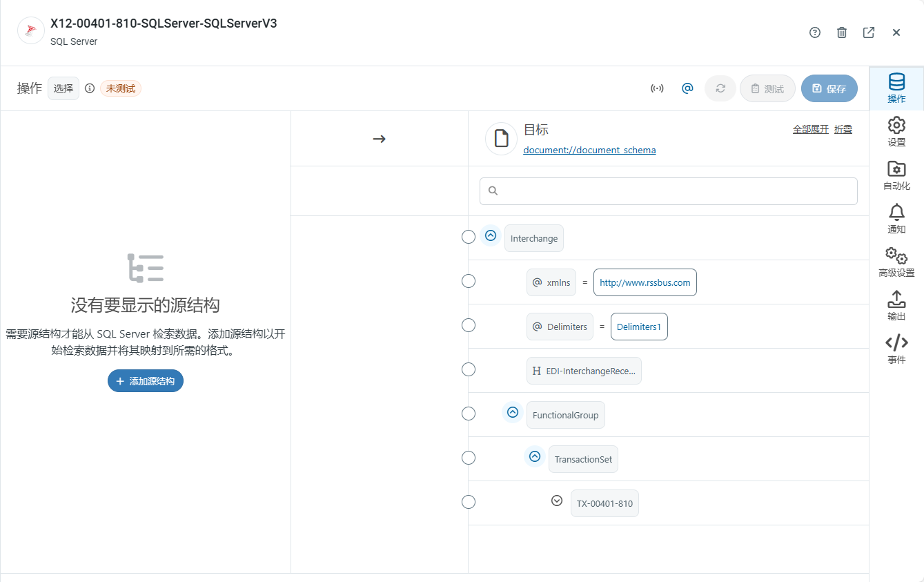Click the broadcast signal icon in toolbar

tap(658, 88)
